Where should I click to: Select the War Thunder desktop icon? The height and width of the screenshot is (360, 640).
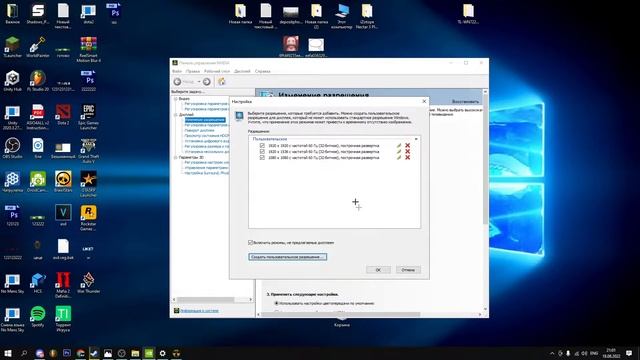pyautogui.click(x=89, y=283)
